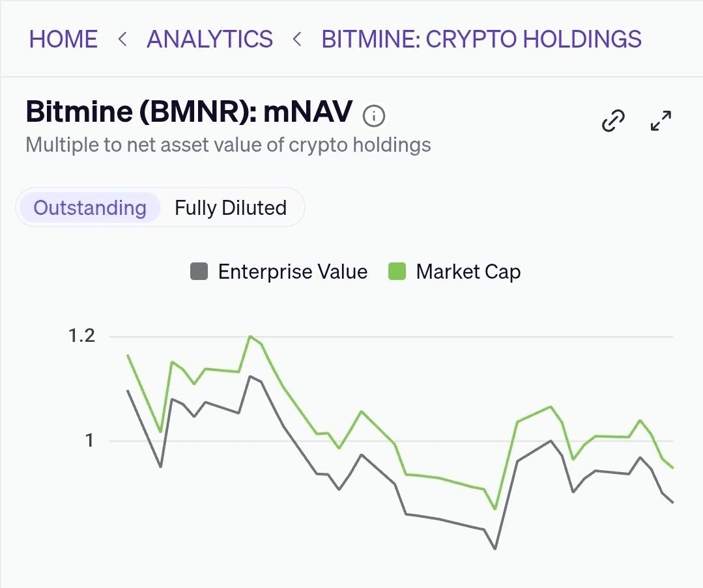This screenshot has width=703, height=588.
Task: Toggle the Enterprise Value series label
Action: tap(293, 272)
